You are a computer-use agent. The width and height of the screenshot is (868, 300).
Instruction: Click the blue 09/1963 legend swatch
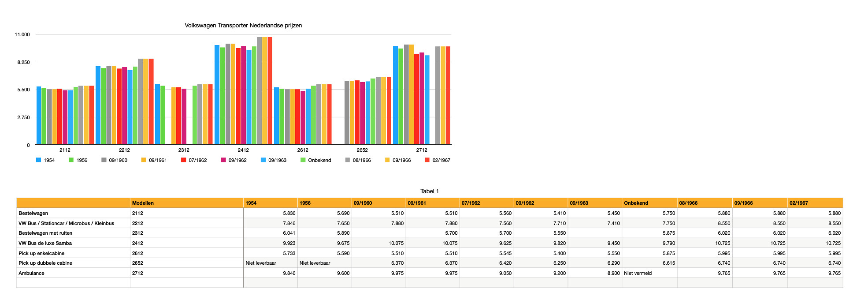click(x=263, y=160)
